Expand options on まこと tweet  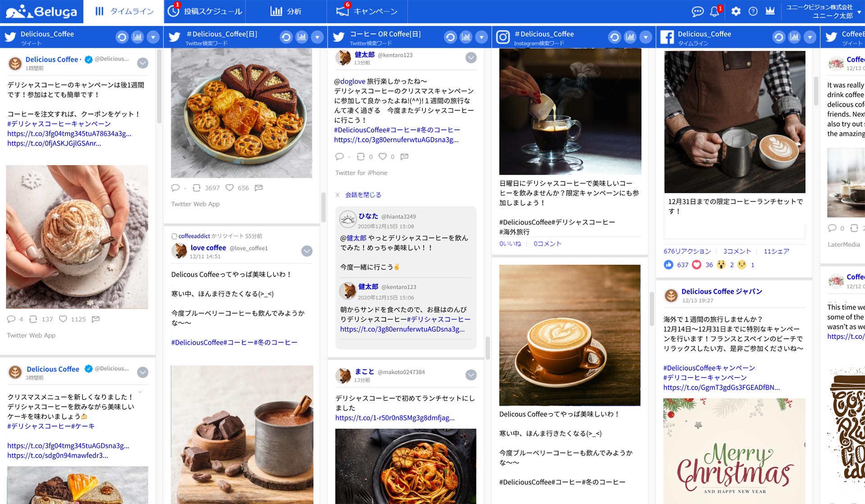tap(471, 375)
